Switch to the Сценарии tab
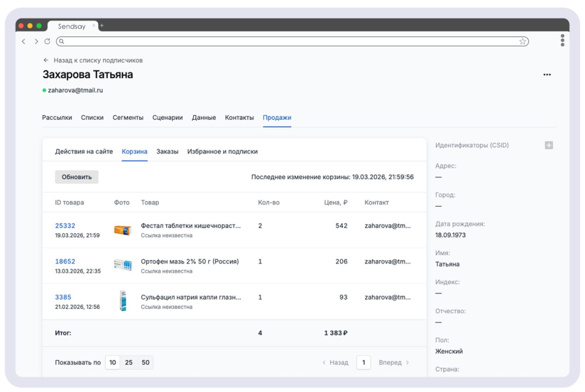This screenshot has height=392, width=585. point(167,118)
